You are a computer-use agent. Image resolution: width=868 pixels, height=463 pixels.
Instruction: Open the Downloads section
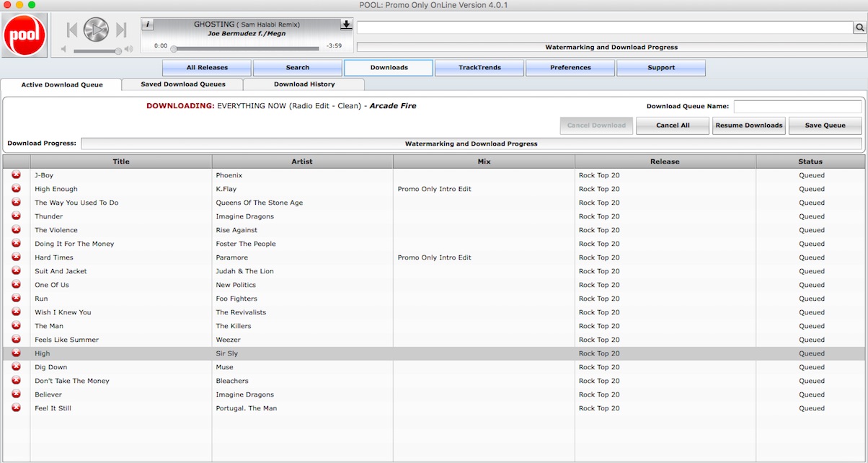pos(389,68)
